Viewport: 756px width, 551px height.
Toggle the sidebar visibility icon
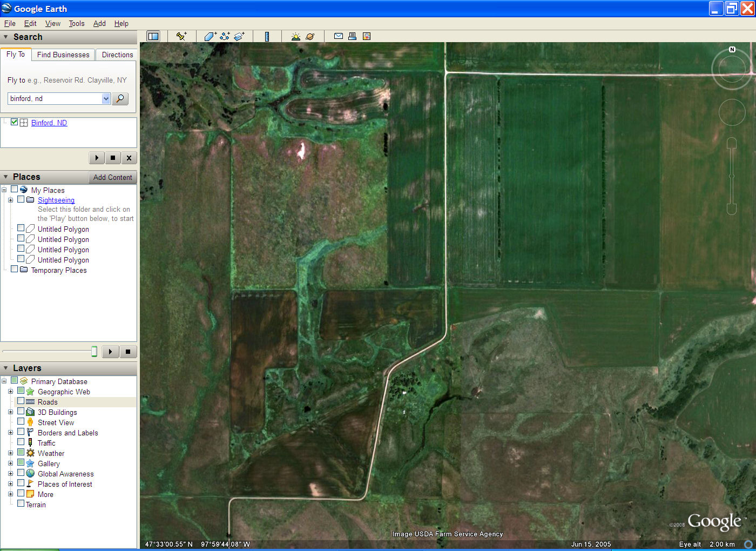click(153, 36)
